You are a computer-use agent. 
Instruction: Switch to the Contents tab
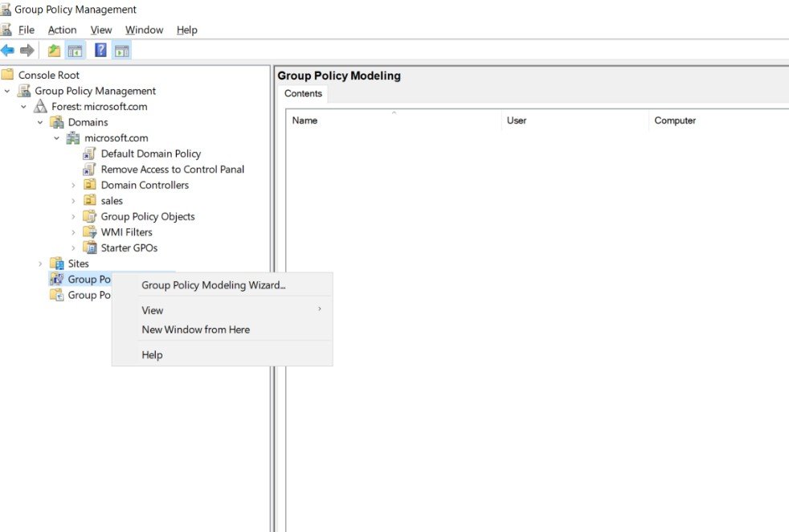coord(303,93)
